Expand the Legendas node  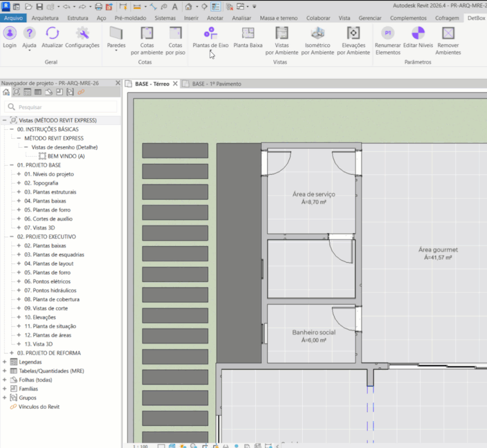[x=4, y=362]
